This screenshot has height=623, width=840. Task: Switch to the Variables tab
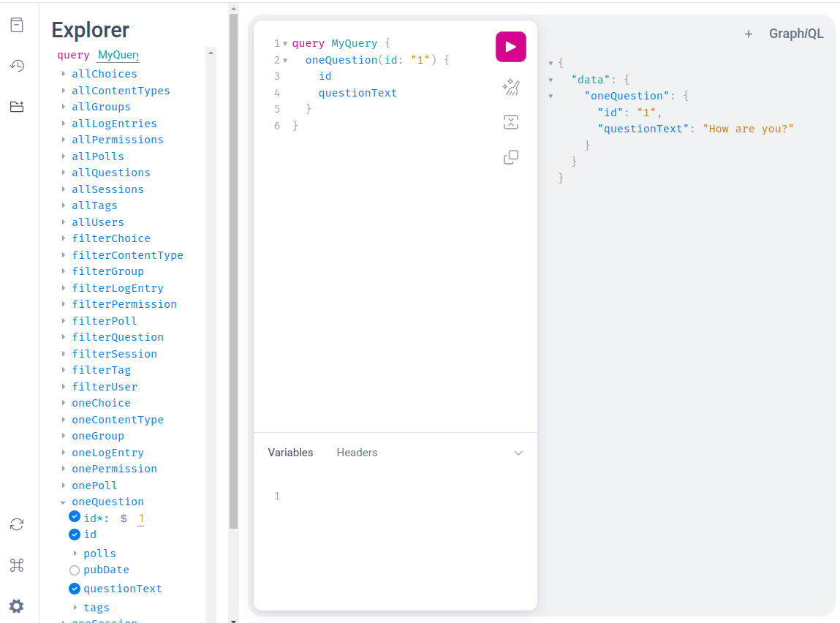(290, 453)
